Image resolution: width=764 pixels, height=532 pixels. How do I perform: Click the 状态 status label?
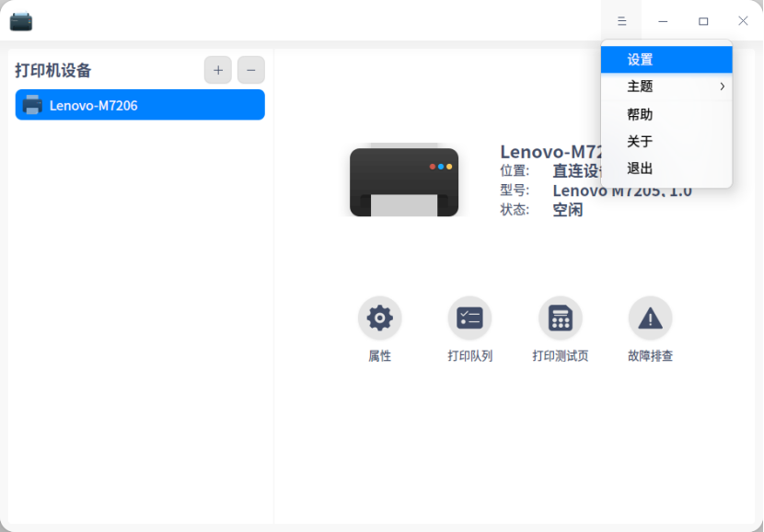(x=515, y=210)
